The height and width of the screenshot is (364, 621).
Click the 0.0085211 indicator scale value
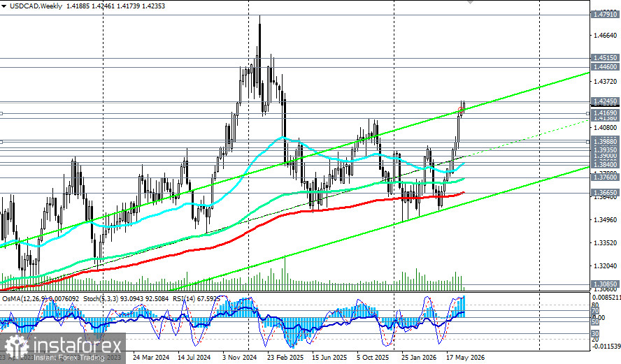(x=606, y=297)
